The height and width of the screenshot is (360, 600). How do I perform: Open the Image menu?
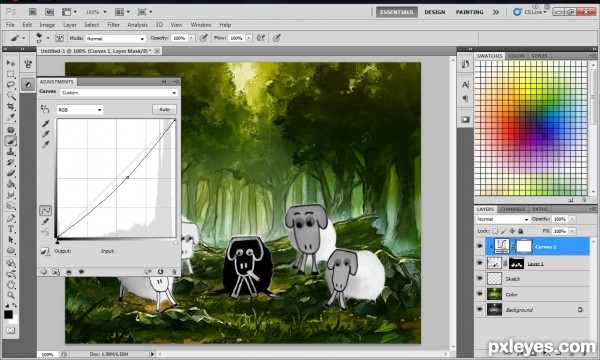(x=47, y=24)
